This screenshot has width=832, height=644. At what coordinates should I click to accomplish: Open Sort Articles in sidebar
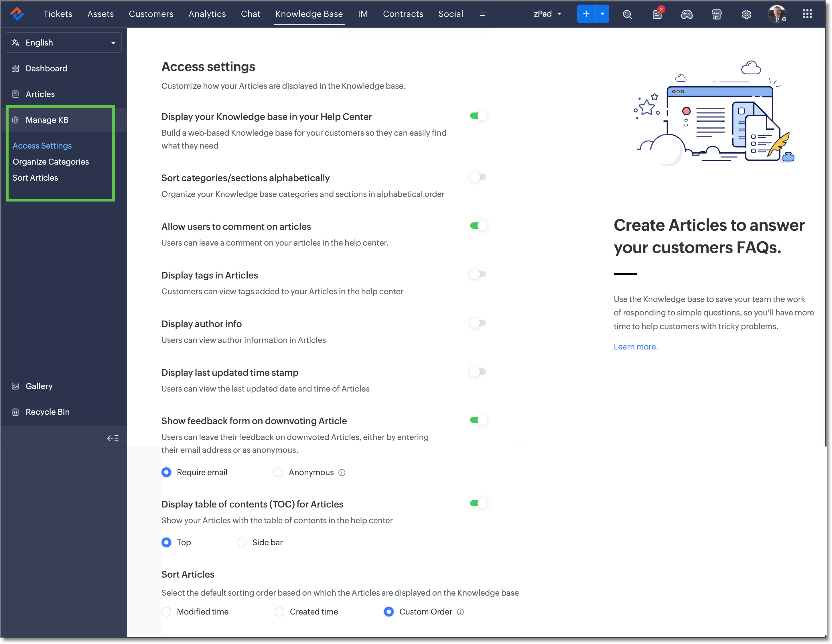(36, 178)
